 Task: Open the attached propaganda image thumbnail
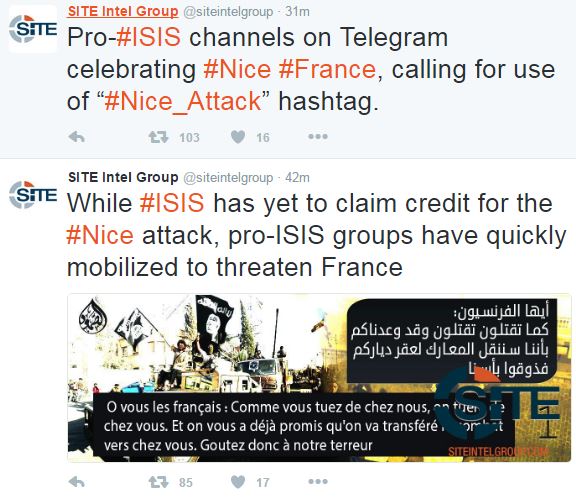coord(319,378)
